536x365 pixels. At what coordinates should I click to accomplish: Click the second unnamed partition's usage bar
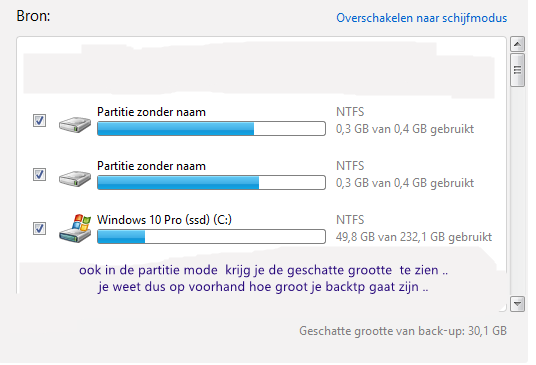click(211, 182)
